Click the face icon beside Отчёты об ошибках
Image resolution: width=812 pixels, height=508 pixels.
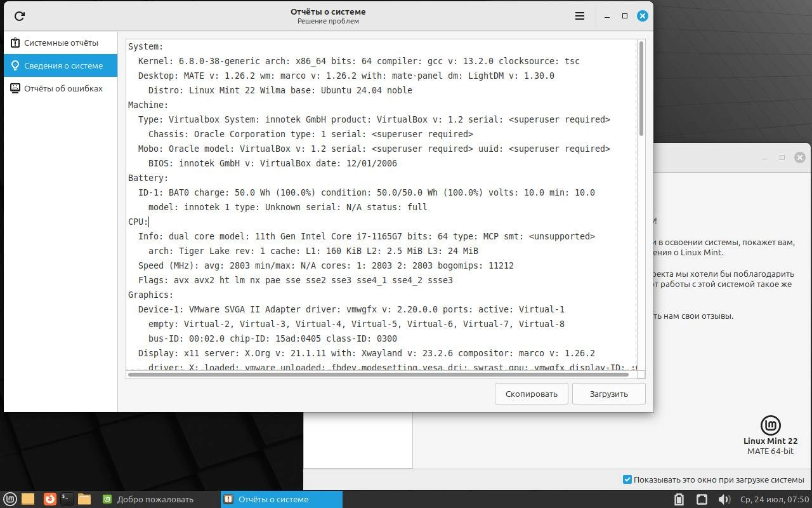tap(15, 88)
